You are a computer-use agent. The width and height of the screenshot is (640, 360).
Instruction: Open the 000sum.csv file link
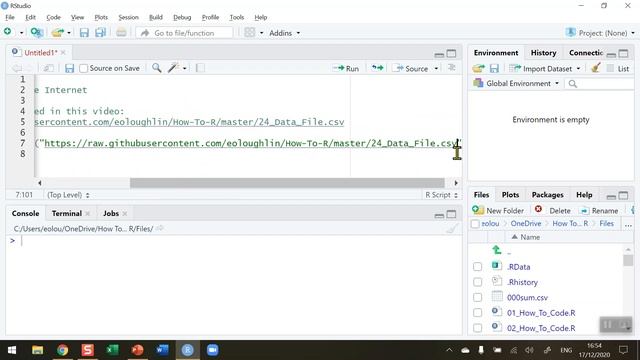click(527, 298)
